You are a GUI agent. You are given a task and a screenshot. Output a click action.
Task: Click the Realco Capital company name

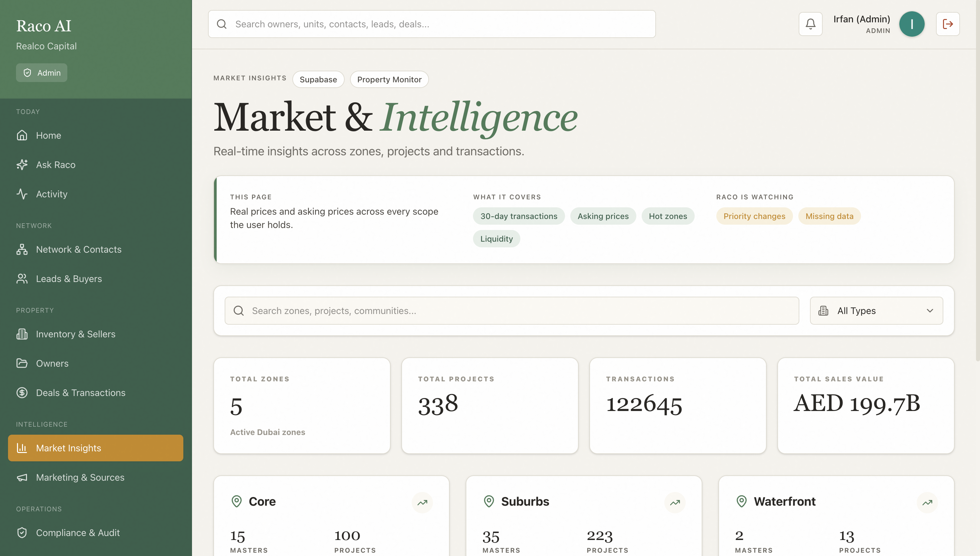[x=46, y=46]
